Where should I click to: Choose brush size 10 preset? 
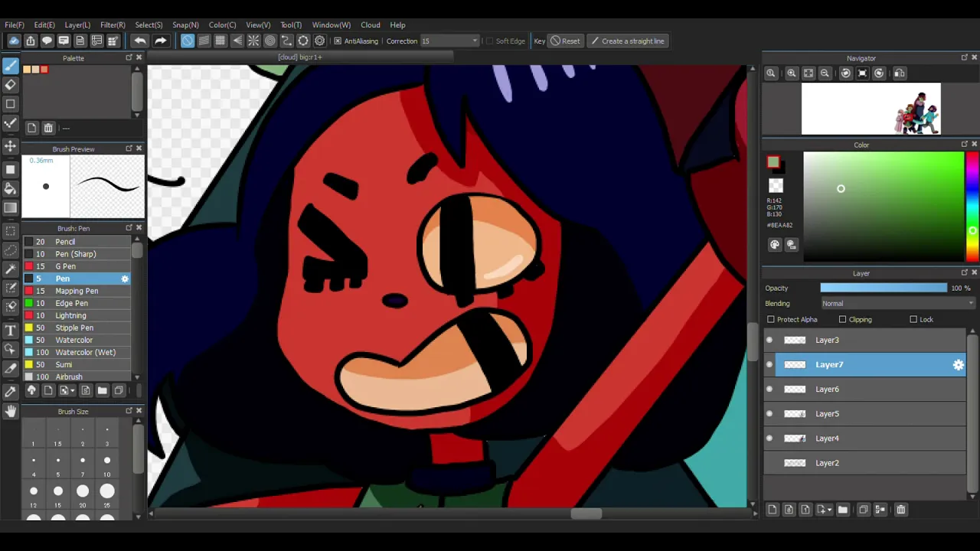(107, 465)
